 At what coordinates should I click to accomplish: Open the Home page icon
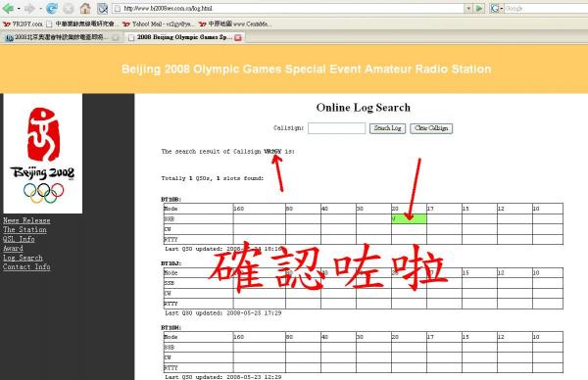click(85, 8)
